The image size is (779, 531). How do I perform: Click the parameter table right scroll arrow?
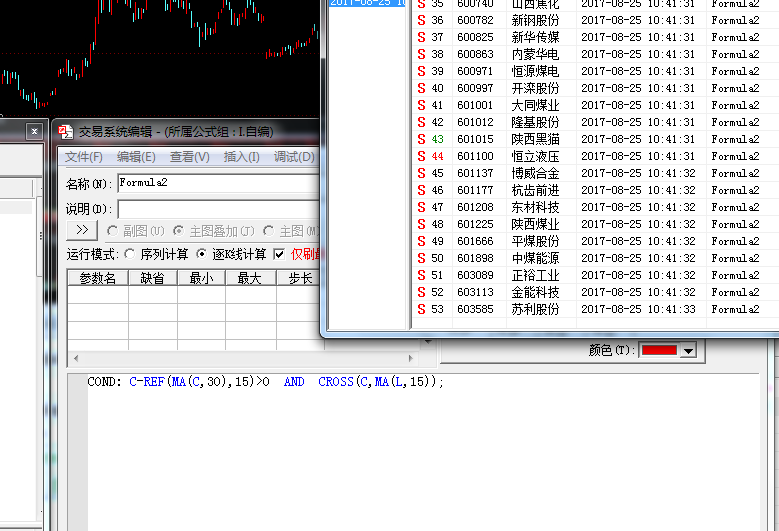click(411, 358)
